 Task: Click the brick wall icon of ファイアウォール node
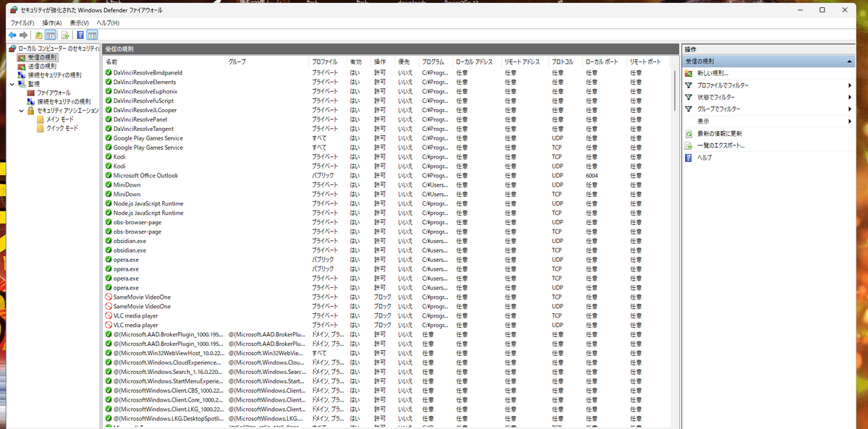pyautogui.click(x=31, y=93)
